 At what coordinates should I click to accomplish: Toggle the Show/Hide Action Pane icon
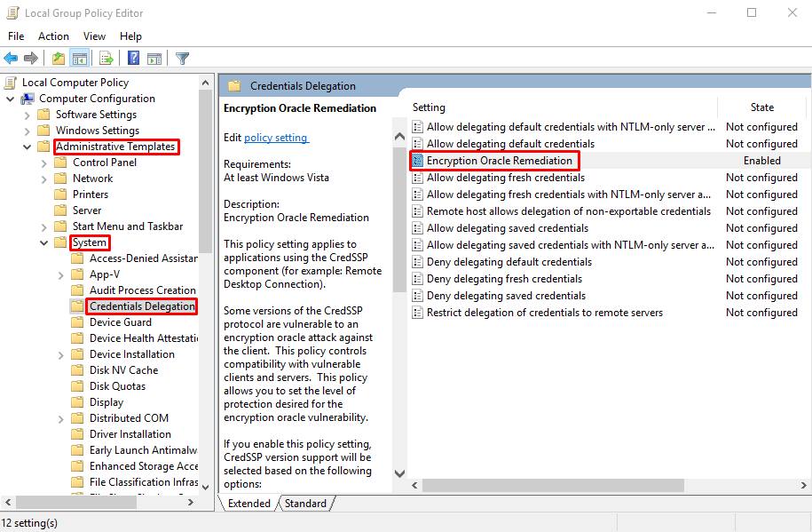coord(154,59)
